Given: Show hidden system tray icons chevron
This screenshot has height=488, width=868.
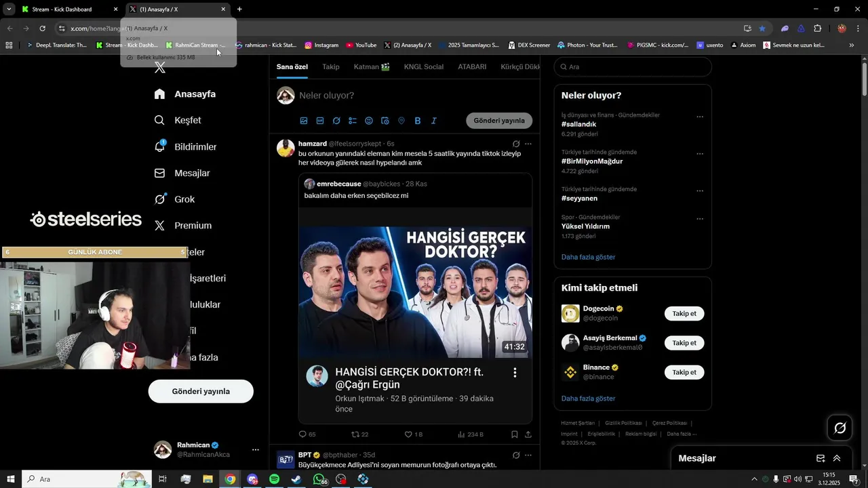Looking at the screenshot, I should click(x=754, y=479).
